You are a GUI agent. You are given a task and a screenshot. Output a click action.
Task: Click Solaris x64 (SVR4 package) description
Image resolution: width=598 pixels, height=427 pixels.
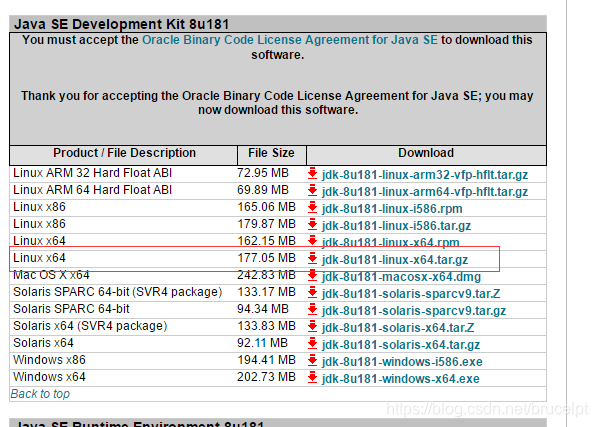[90, 326]
